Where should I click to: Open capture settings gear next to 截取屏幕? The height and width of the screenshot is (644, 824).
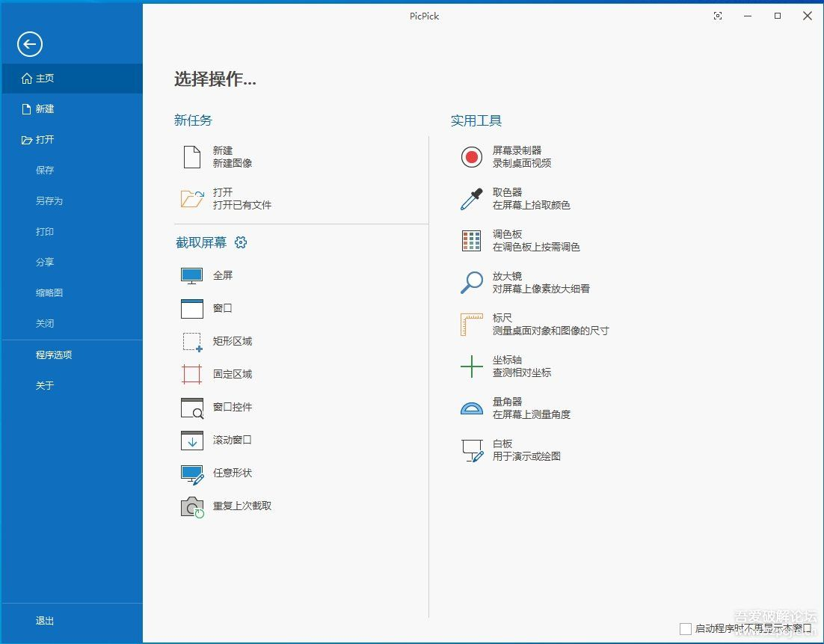coord(241,242)
